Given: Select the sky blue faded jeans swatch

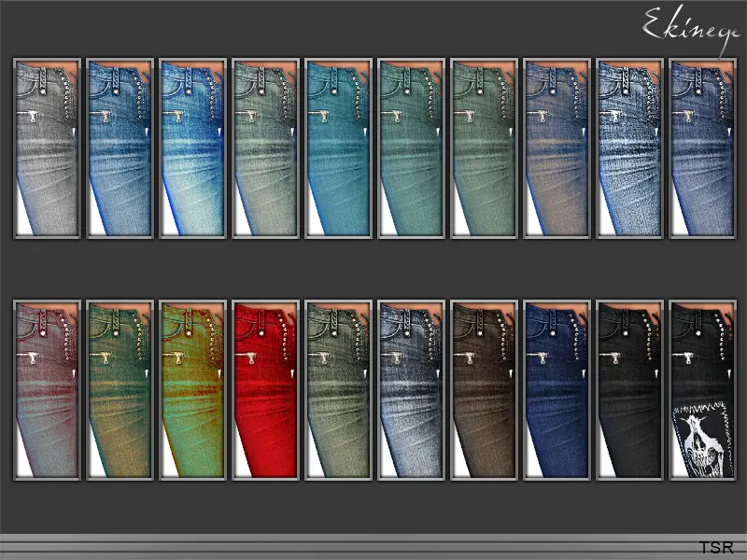Looking at the screenshot, I should pos(193,148).
